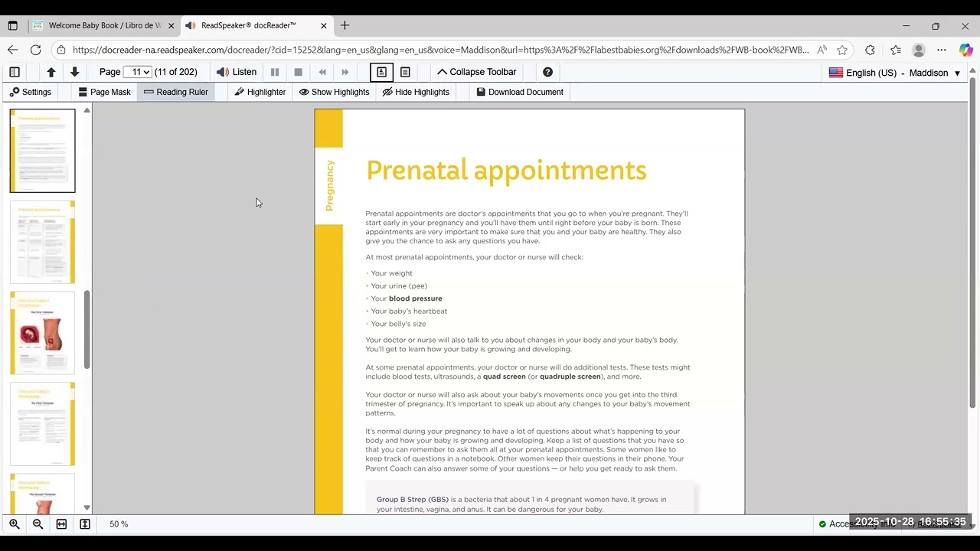Open the browser profile icon

point(919,50)
